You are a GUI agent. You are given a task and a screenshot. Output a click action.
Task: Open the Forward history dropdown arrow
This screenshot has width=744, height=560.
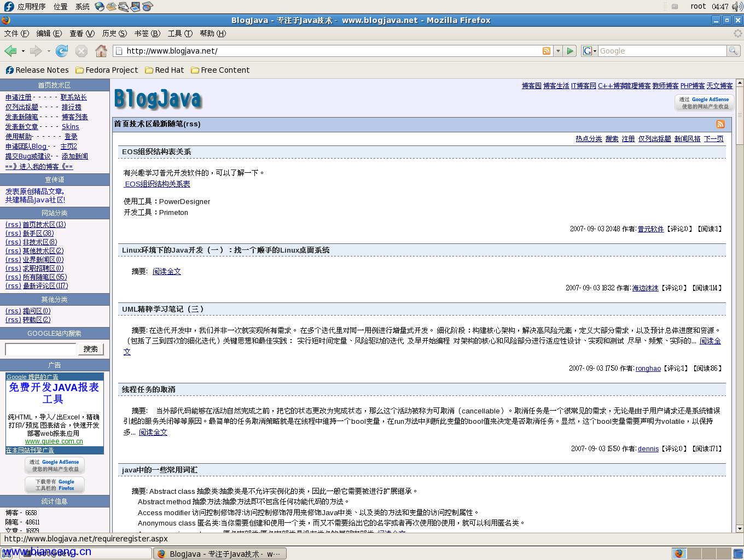tap(49, 51)
